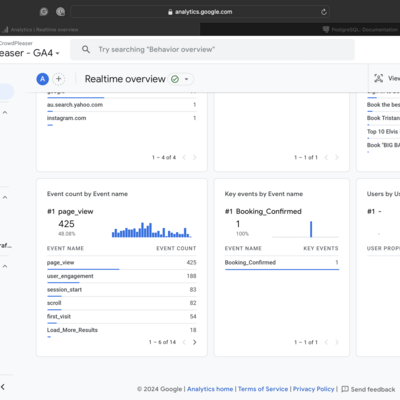Image resolution: width=400 pixels, height=400 pixels.
Task: Open the Terms of Service link
Action: [263, 389]
